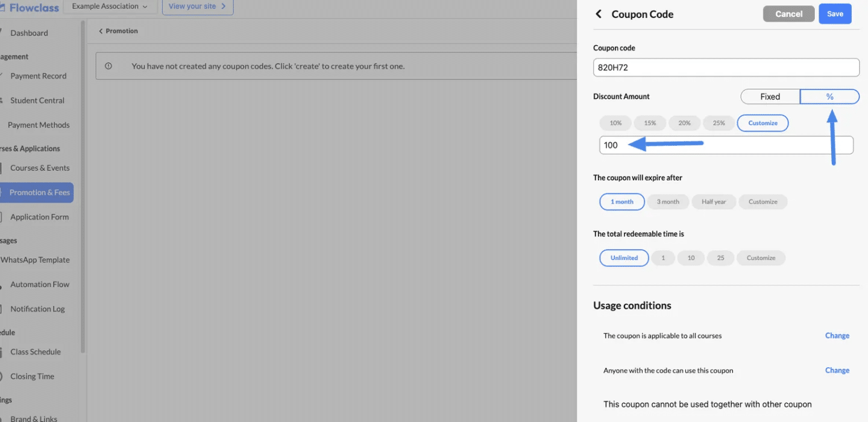Click the info icon in empty coupon notice
The image size is (868, 422).
click(x=108, y=66)
